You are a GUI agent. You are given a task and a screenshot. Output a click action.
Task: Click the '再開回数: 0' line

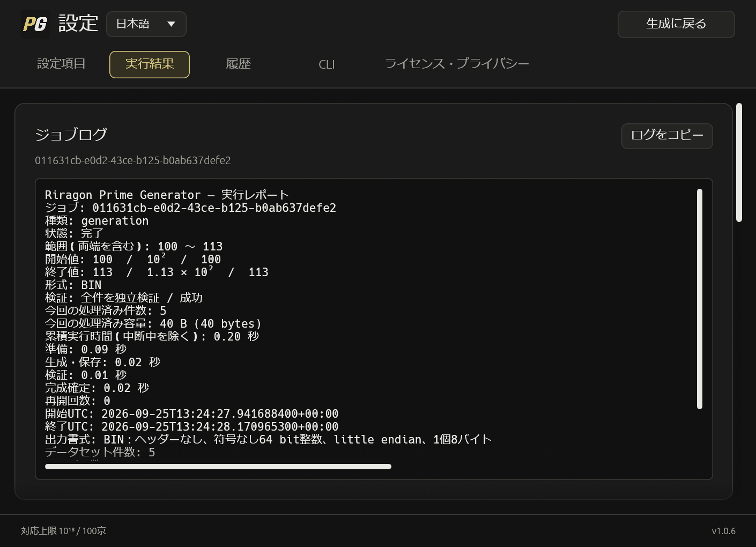tap(78, 401)
